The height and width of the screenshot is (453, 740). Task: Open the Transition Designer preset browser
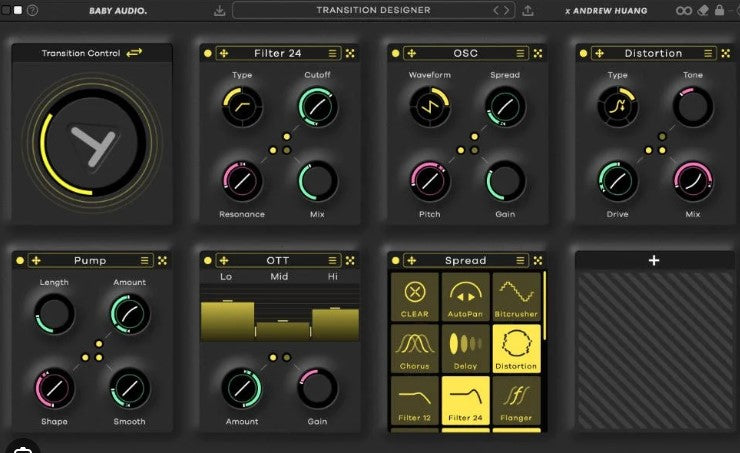tap(373, 10)
